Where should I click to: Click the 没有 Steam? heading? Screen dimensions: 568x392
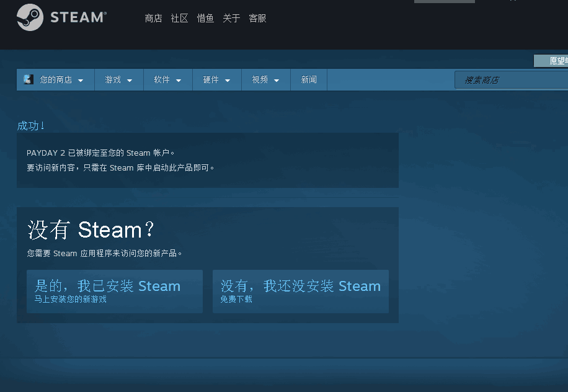pos(91,229)
